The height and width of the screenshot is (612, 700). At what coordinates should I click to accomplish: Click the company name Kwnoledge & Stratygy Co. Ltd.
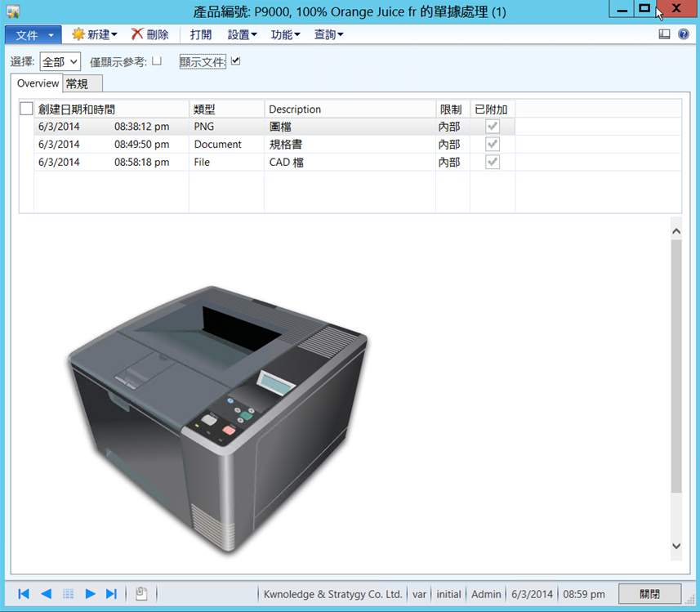(x=332, y=594)
